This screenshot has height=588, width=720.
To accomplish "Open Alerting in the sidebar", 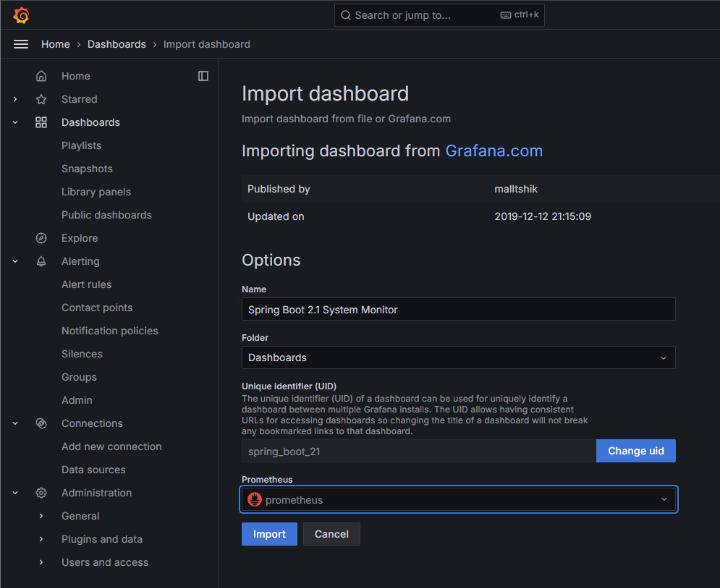I will tap(80, 261).
